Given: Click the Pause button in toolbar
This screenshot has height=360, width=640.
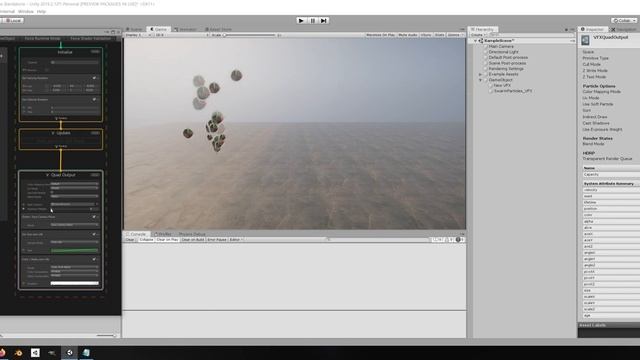Looking at the screenshot, I should [313, 20].
